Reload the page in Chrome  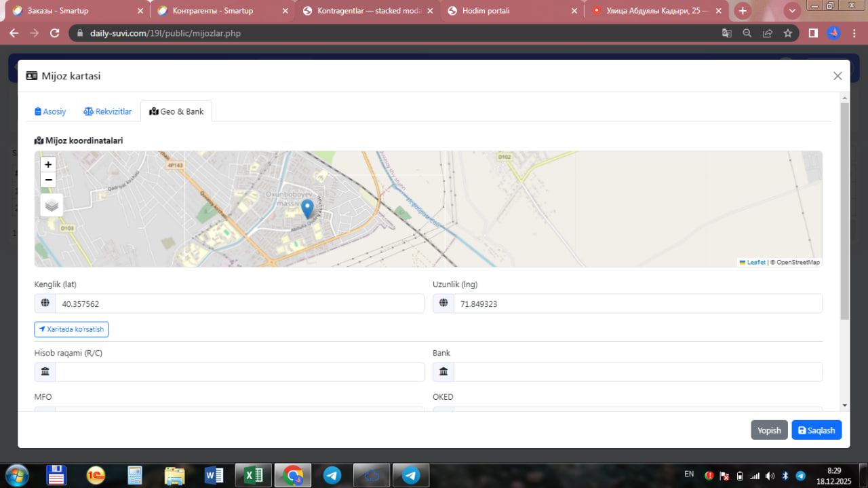tap(55, 33)
